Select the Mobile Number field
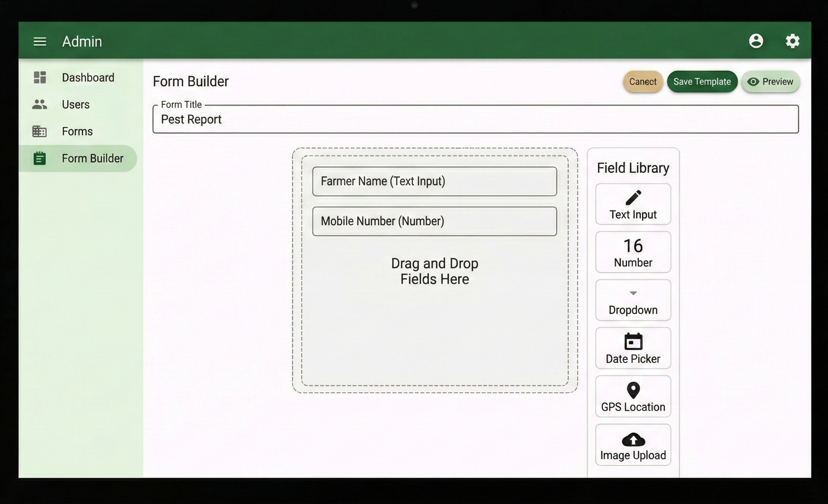 tap(434, 221)
